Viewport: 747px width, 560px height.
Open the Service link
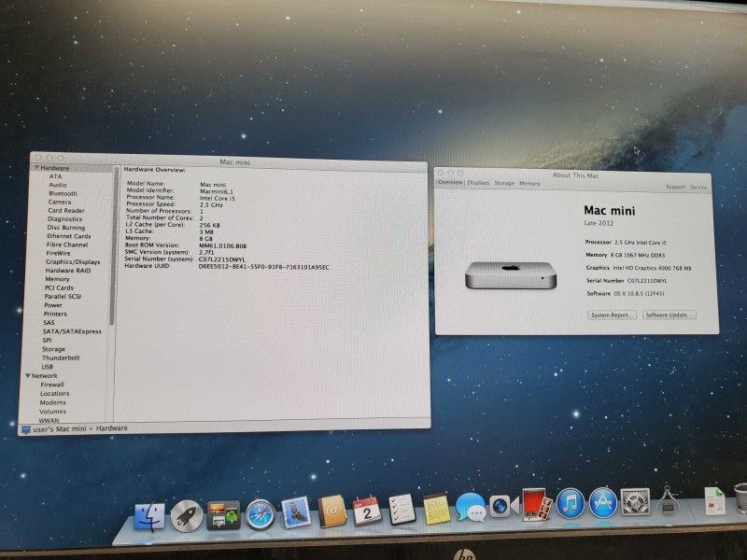tap(698, 188)
